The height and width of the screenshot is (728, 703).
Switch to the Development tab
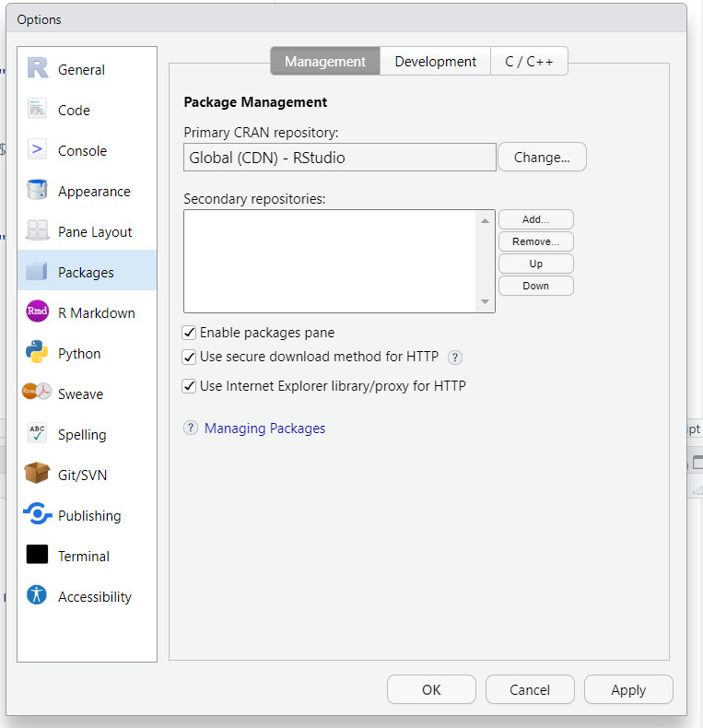point(435,62)
